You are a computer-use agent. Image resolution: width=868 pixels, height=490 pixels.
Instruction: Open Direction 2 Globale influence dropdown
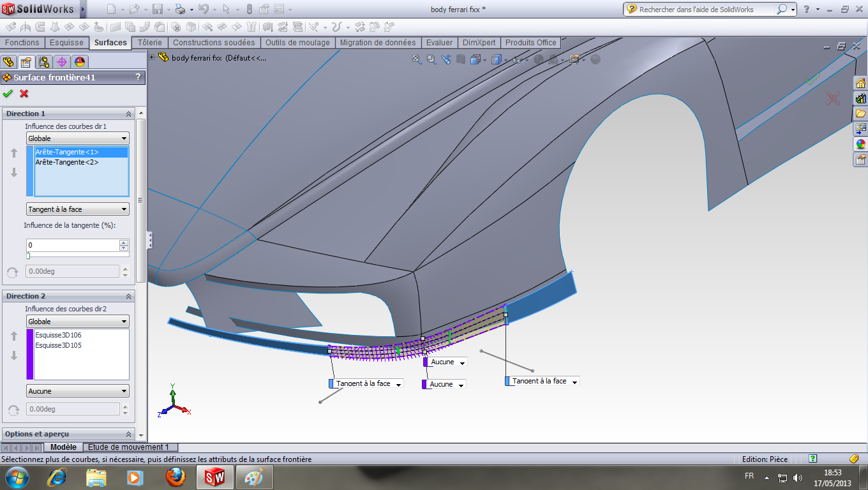(78, 322)
